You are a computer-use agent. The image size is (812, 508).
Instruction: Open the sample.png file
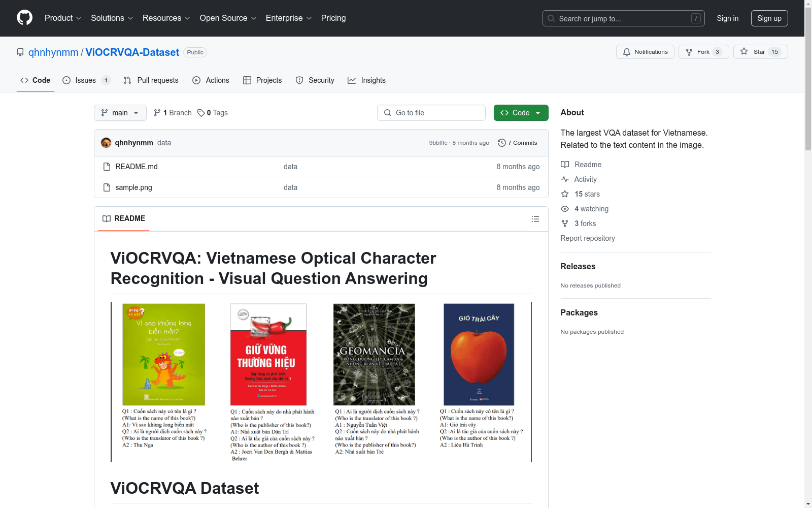(x=133, y=187)
